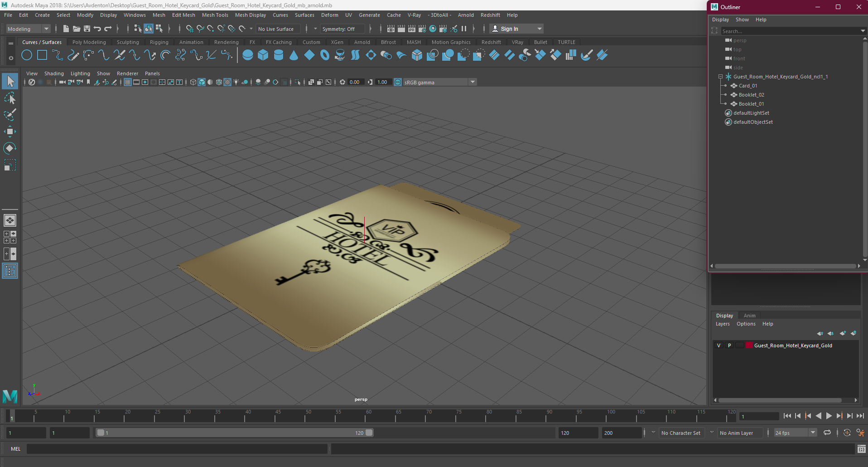Create a new scene file icon

coord(66,29)
